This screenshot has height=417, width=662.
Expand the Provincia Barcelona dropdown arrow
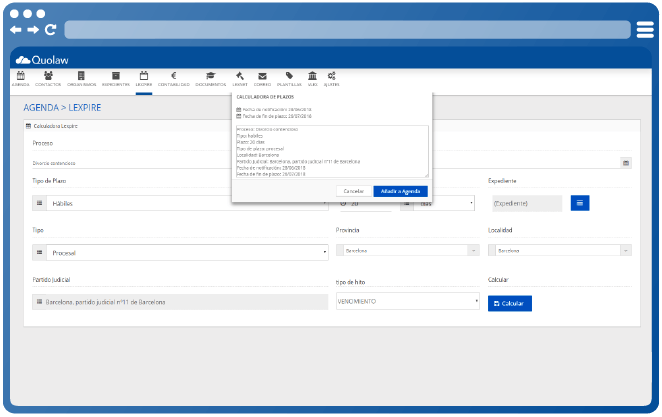[474, 250]
